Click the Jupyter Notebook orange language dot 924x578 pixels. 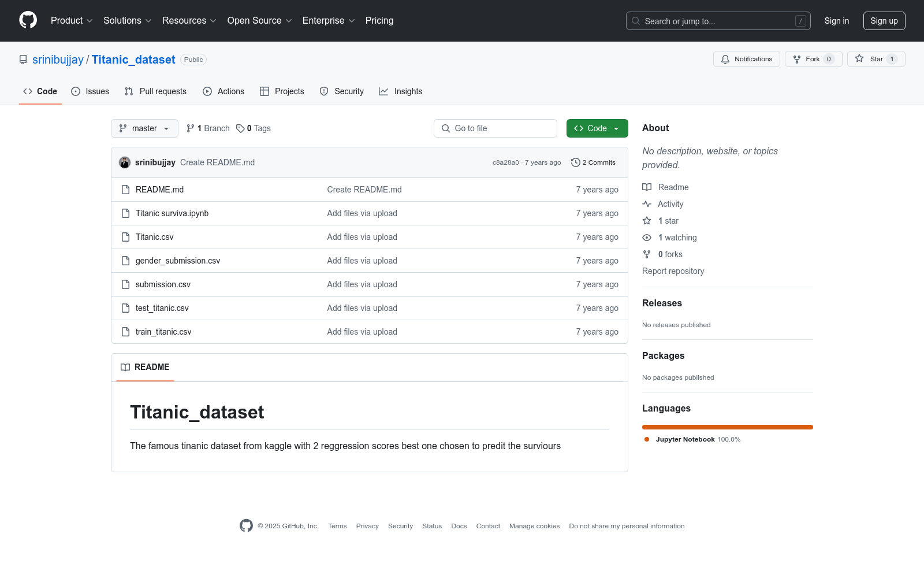(647, 439)
